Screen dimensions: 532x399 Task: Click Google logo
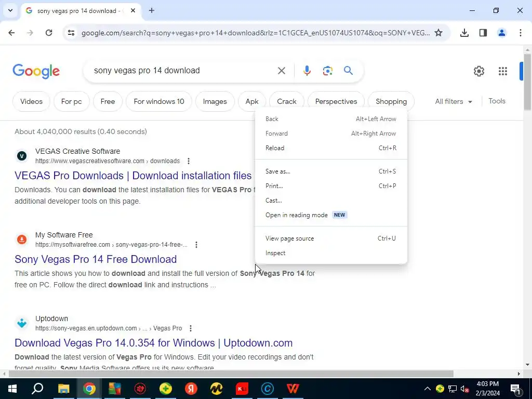coord(36,71)
